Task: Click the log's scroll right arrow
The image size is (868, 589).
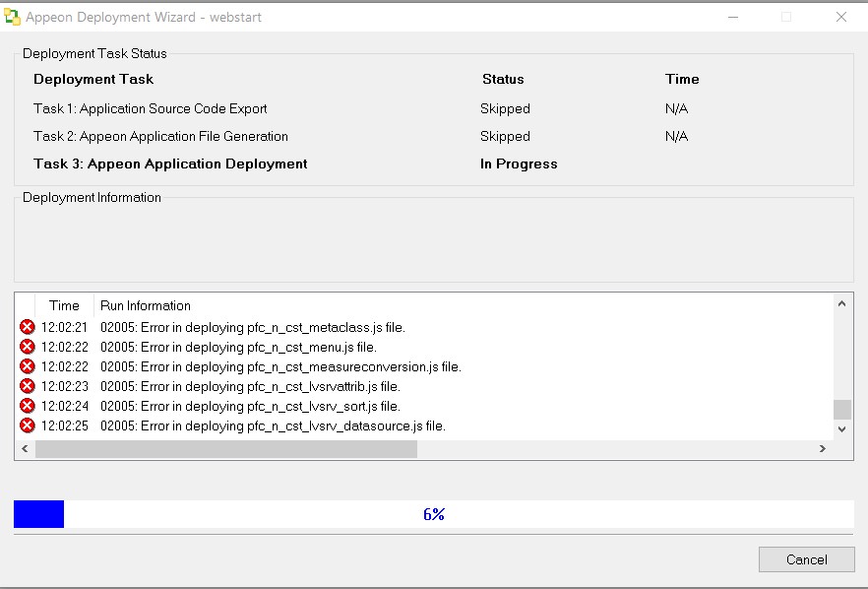Action: (x=822, y=449)
